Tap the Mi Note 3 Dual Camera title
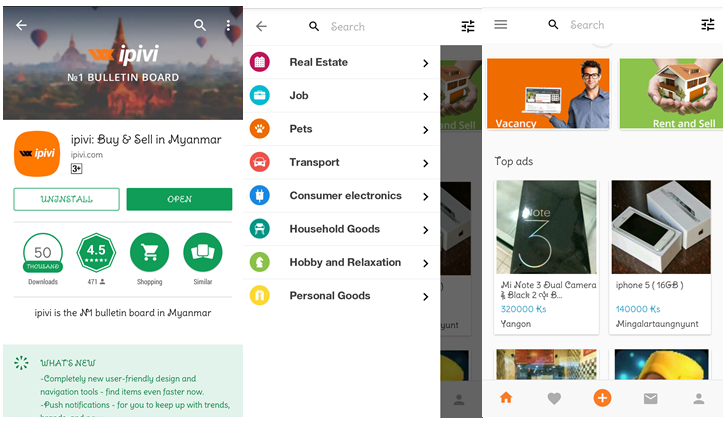726x422 pixels. (x=548, y=290)
